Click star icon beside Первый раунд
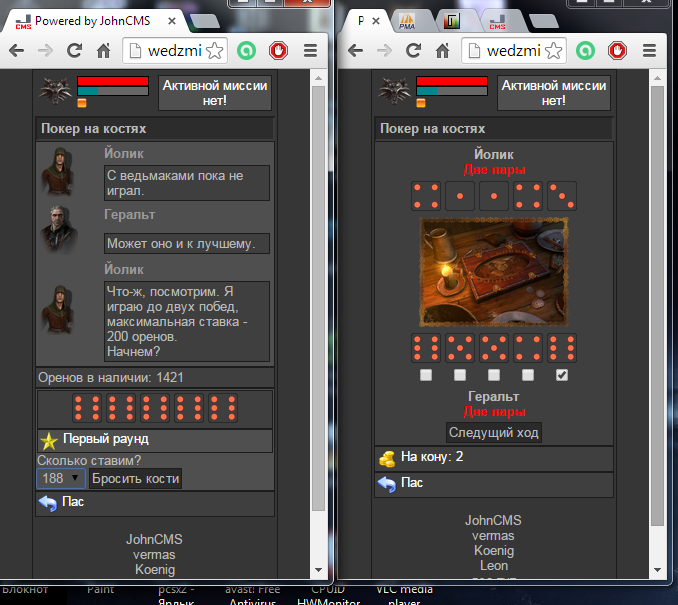Screen dimensions: 678x605 (x=49, y=441)
